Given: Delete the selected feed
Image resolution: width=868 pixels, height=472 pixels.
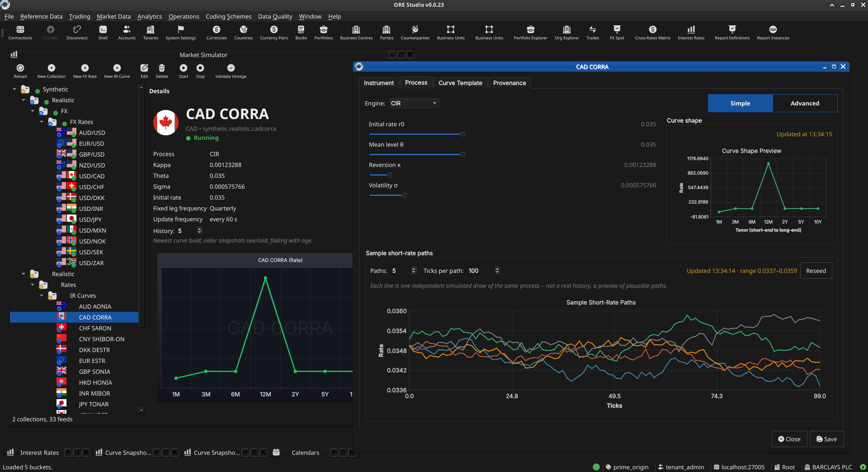Looking at the screenshot, I should (162, 71).
